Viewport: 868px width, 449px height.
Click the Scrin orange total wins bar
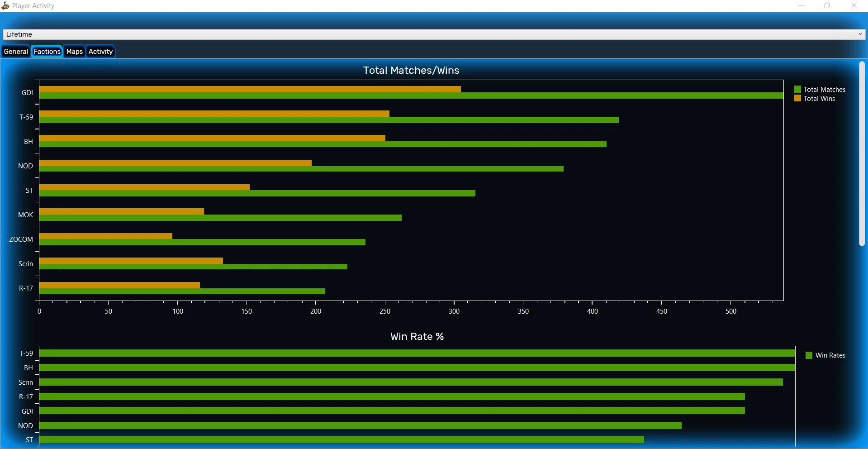(131, 261)
